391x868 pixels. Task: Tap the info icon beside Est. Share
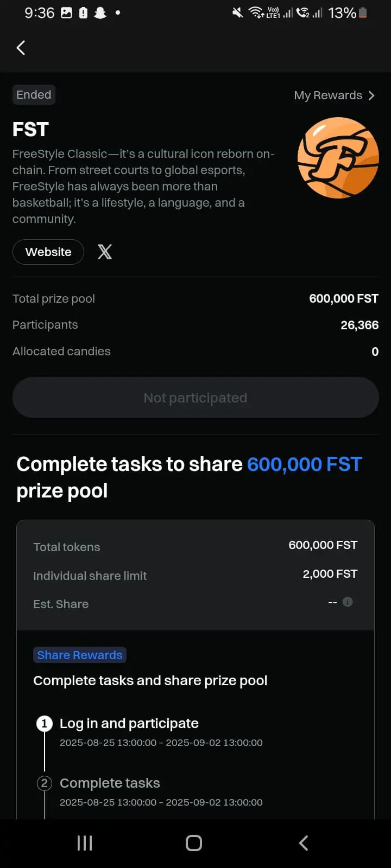(x=348, y=602)
